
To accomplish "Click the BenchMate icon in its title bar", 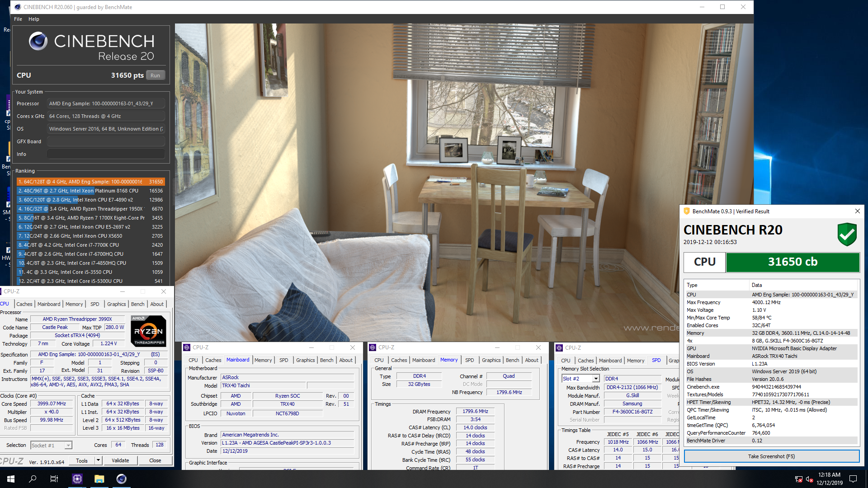I will (x=687, y=211).
